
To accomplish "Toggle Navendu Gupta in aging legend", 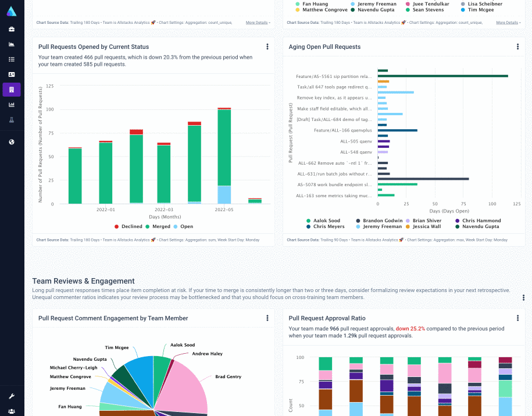I will tap(477, 226).
